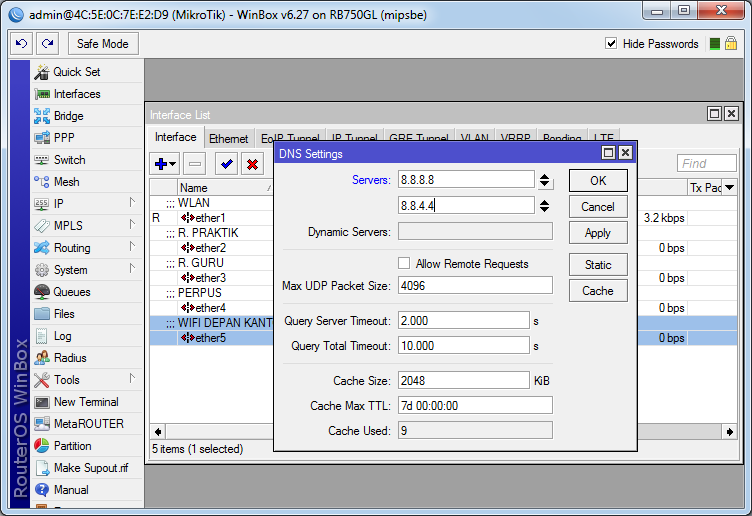Click Make Supout.rif entry
This screenshot has height=516, width=752.
pyautogui.click(x=87, y=468)
